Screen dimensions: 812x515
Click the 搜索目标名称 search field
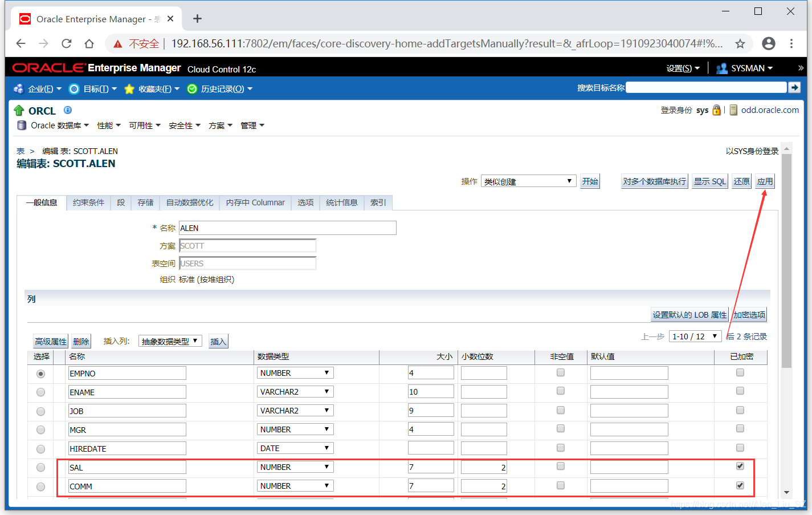(x=706, y=87)
